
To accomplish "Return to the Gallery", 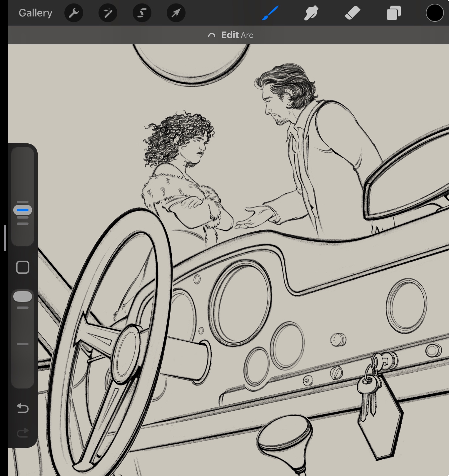I will click(35, 13).
